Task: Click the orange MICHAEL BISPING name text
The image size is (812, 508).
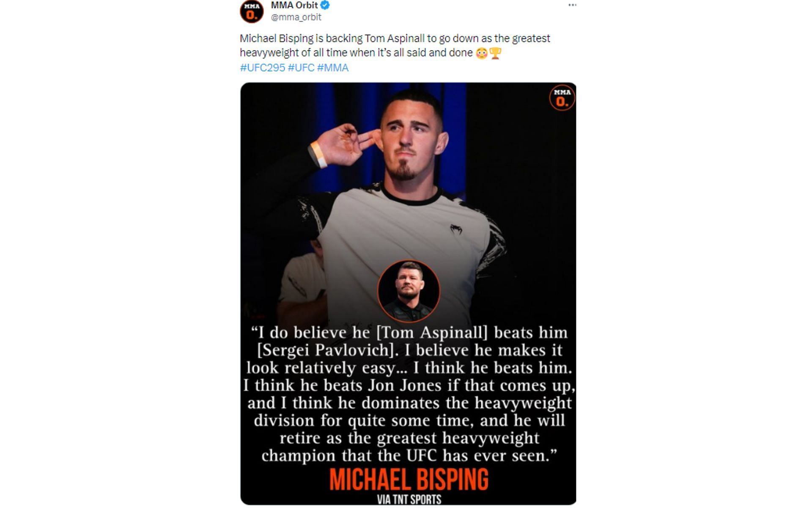Action: pos(409,479)
